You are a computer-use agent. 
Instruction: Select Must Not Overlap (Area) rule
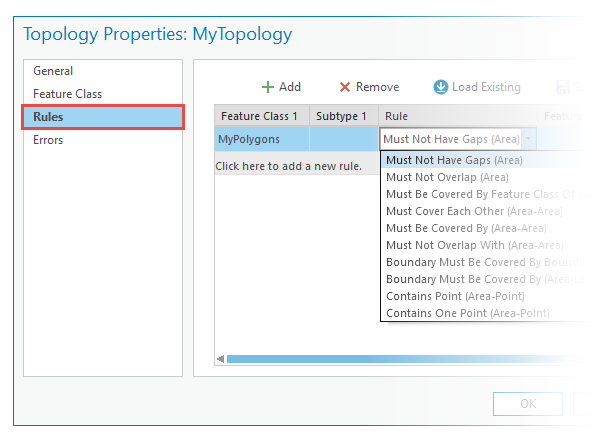coord(447,177)
